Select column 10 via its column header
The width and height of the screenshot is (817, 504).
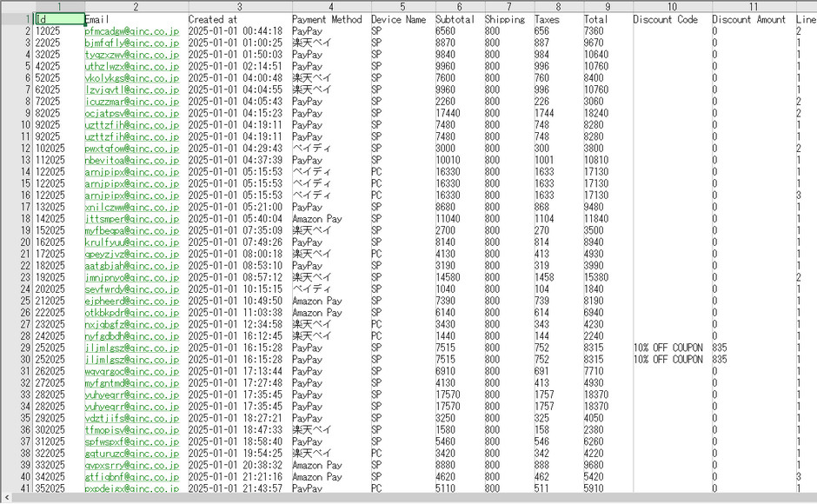(x=670, y=6)
